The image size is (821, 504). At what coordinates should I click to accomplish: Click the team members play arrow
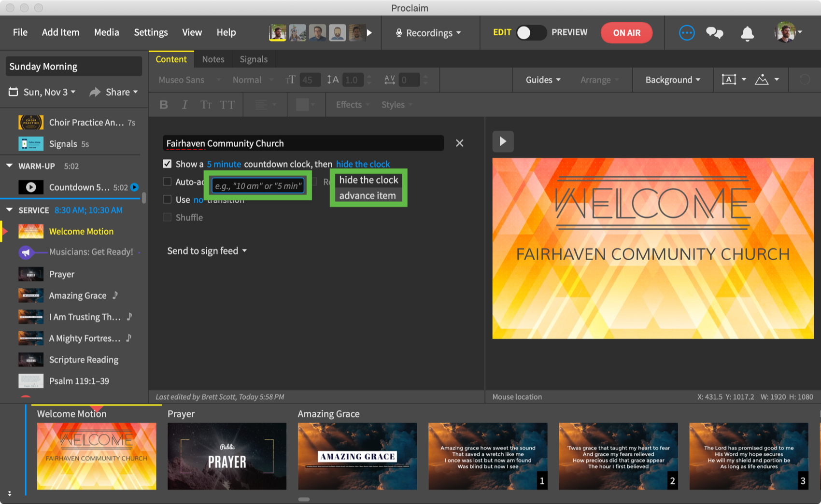(x=369, y=33)
